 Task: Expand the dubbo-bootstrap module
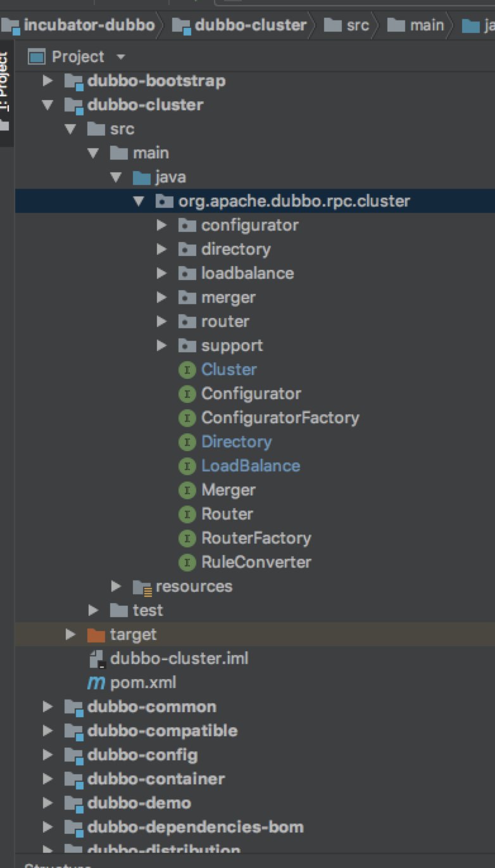[x=47, y=81]
